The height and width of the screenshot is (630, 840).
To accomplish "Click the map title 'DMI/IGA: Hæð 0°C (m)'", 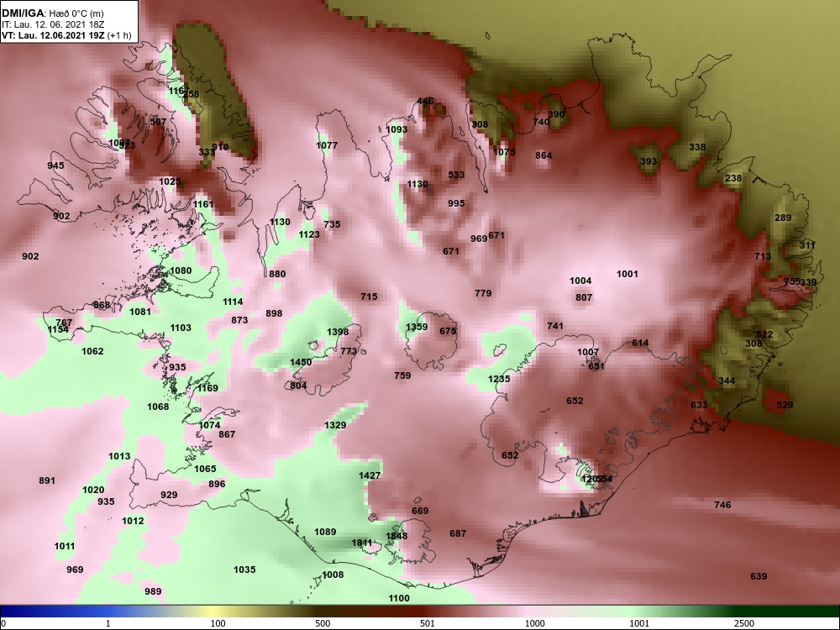I will tap(52, 13).
